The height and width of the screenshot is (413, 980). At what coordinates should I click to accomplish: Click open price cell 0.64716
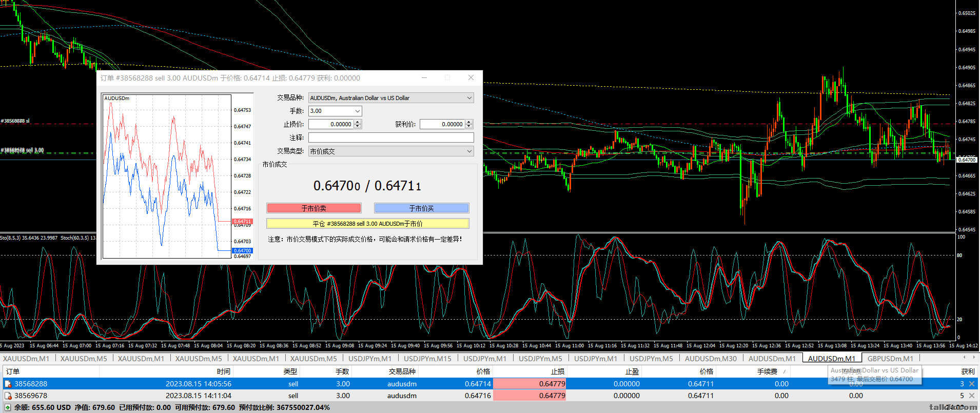click(x=478, y=396)
